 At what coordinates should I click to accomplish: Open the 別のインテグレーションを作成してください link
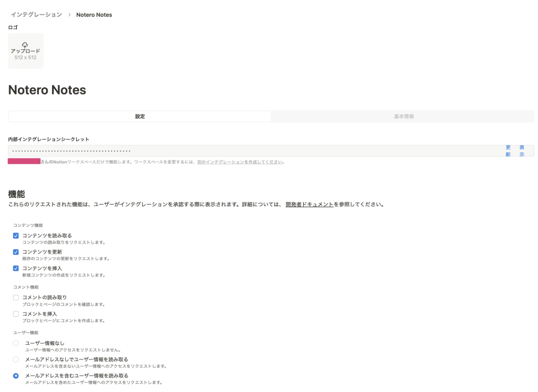(x=240, y=162)
